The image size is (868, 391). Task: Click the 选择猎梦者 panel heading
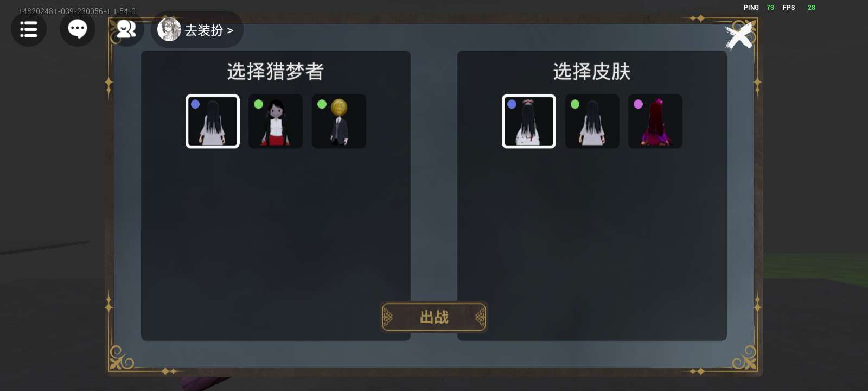point(276,72)
